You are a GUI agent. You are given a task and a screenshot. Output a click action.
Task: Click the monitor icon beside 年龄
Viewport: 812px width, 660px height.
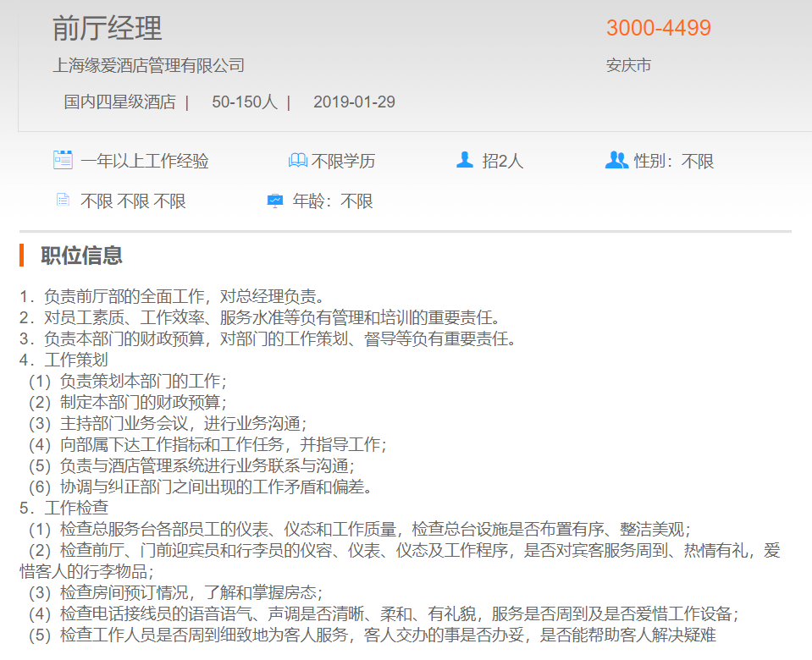pos(275,201)
